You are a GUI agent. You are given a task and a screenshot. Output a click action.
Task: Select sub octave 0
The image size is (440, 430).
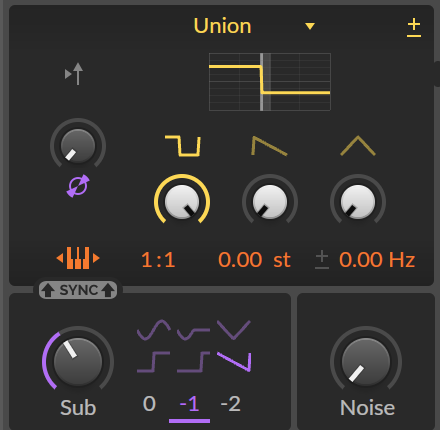(x=149, y=404)
